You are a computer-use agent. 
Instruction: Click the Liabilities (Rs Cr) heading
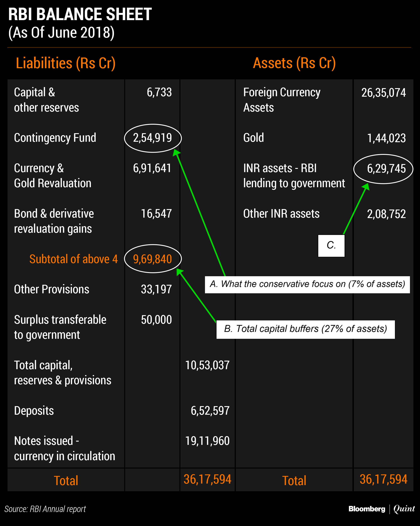(65, 63)
